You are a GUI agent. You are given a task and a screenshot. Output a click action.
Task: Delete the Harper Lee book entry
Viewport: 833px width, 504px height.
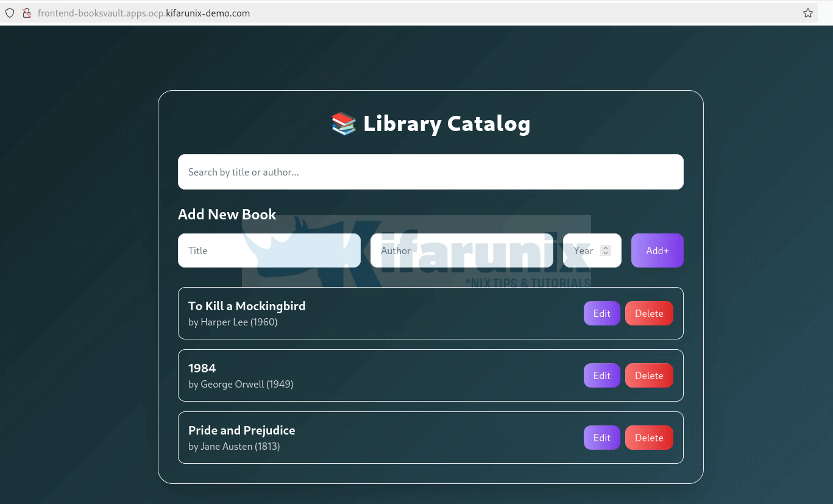click(649, 313)
